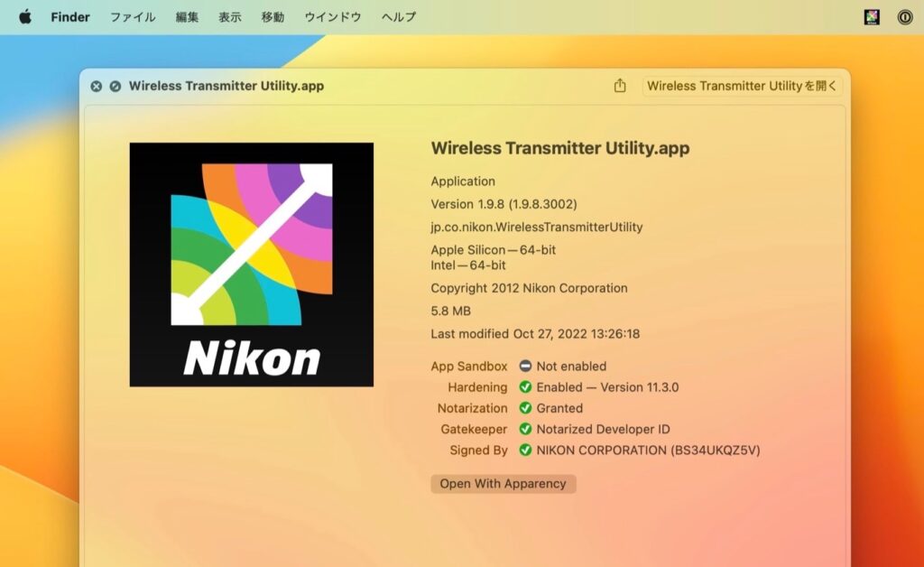Click the Last modified Oct 27, 2022 line
924x567 pixels.
535,333
